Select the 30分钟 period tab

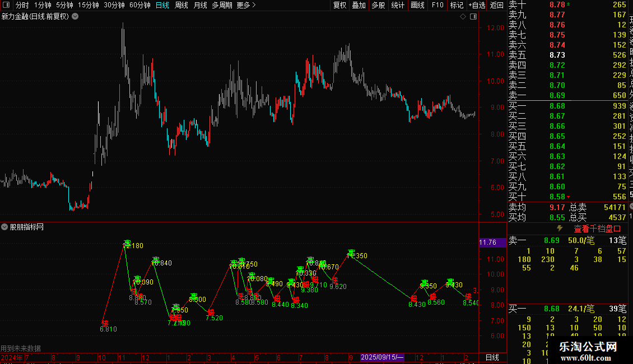[x=114, y=5]
